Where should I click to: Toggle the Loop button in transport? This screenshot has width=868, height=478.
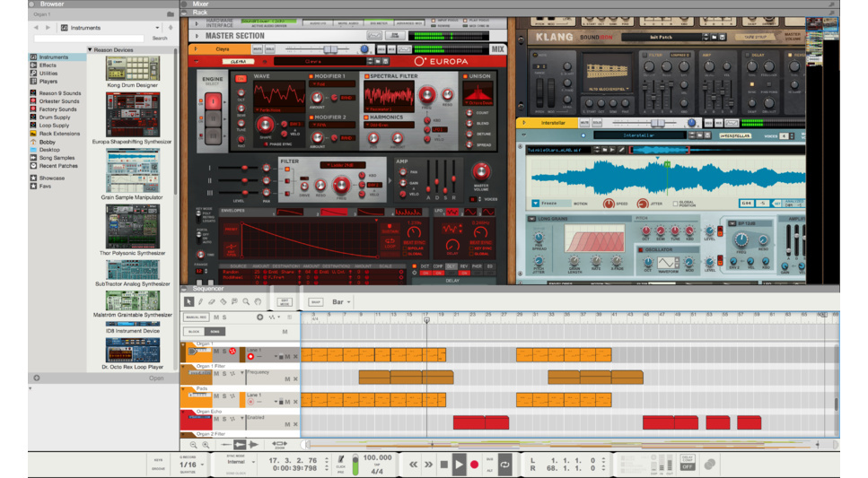click(504, 465)
